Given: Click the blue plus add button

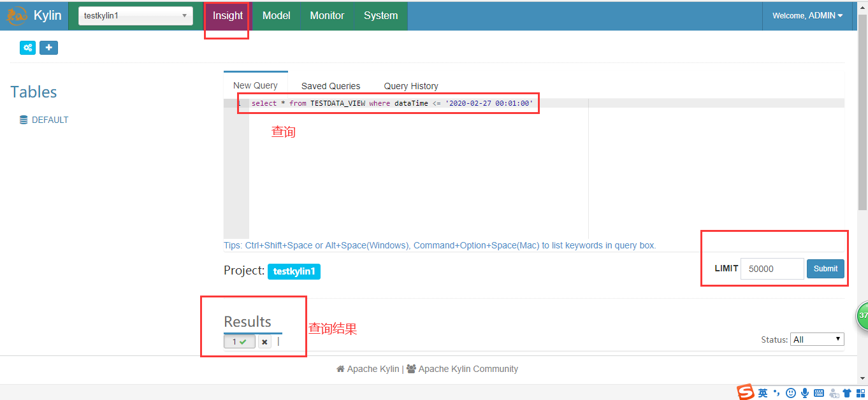Looking at the screenshot, I should [x=48, y=48].
